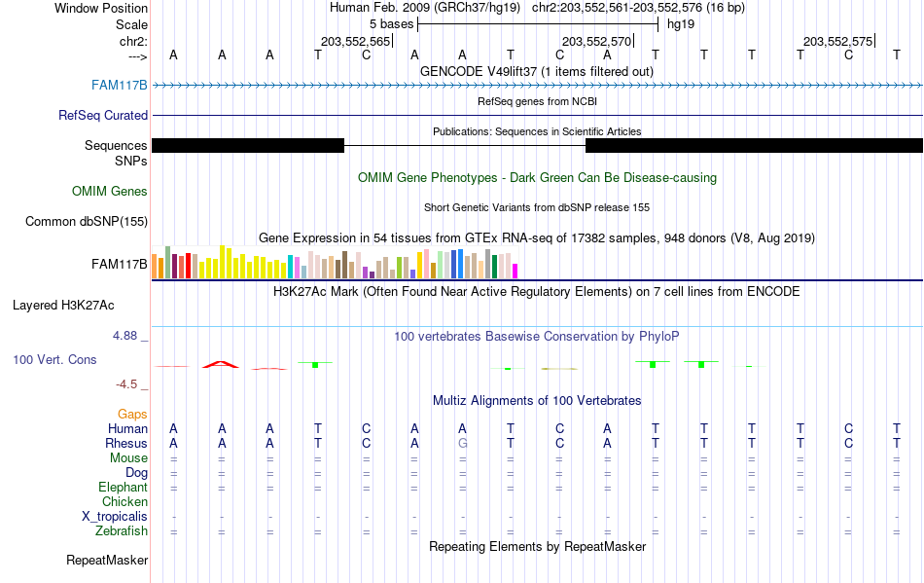Click Short Genetic Variants from dbSNP title
This screenshot has height=583, width=924.
tap(536, 207)
